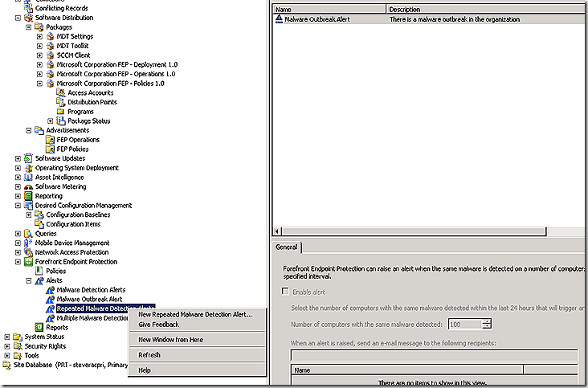The width and height of the screenshot is (588, 388).
Task: Click the Programs folder icon
Action: click(60, 112)
